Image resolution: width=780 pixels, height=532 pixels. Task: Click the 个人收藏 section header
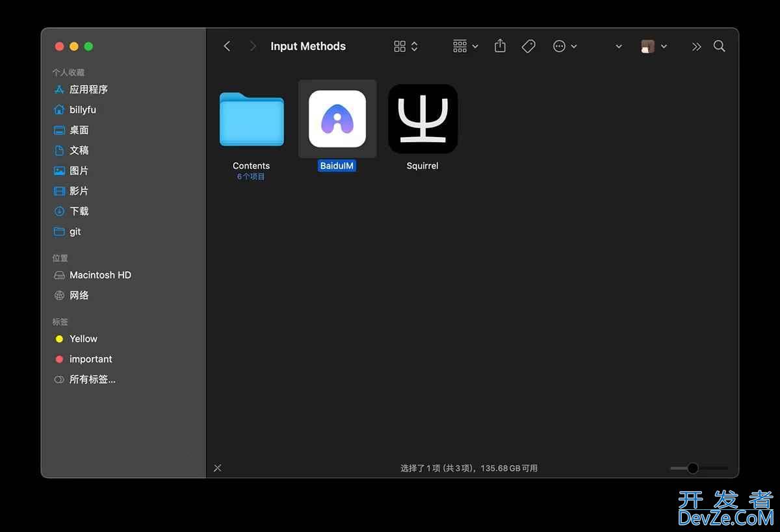pos(68,72)
